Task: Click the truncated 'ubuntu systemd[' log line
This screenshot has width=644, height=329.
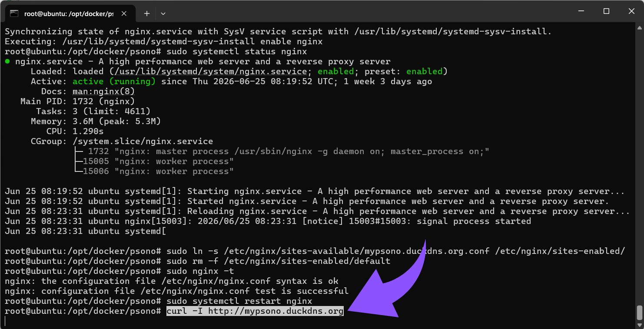Action: click(86, 231)
